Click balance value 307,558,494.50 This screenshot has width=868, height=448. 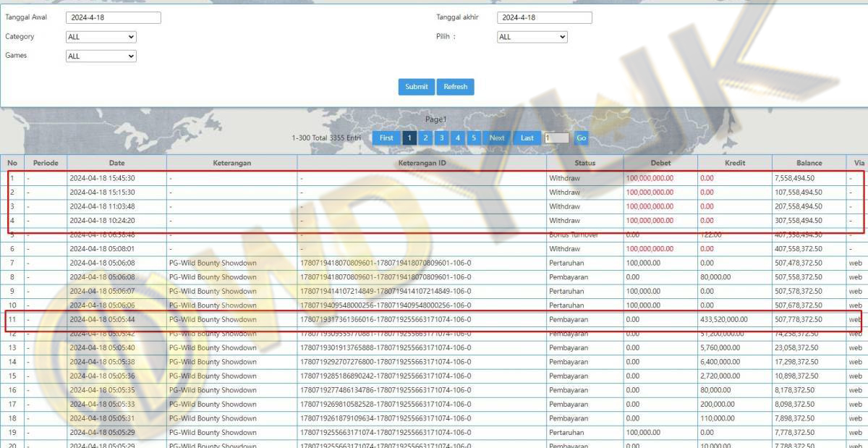[x=799, y=221]
